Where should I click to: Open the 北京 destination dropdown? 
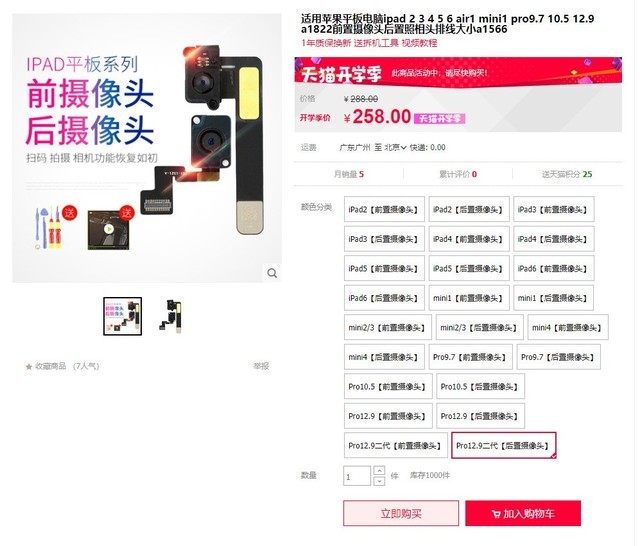point(395,147)
